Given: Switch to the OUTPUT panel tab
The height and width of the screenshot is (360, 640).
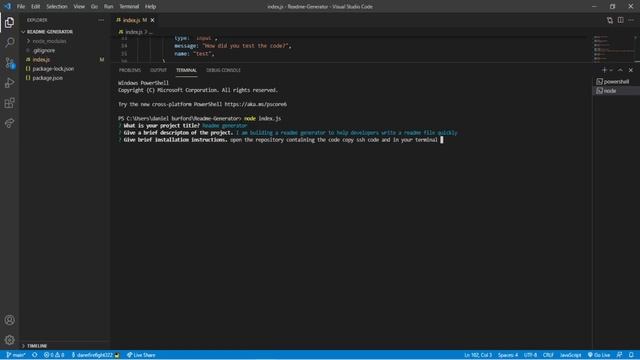Looking at the screenshot, I should tap(158, 70).
